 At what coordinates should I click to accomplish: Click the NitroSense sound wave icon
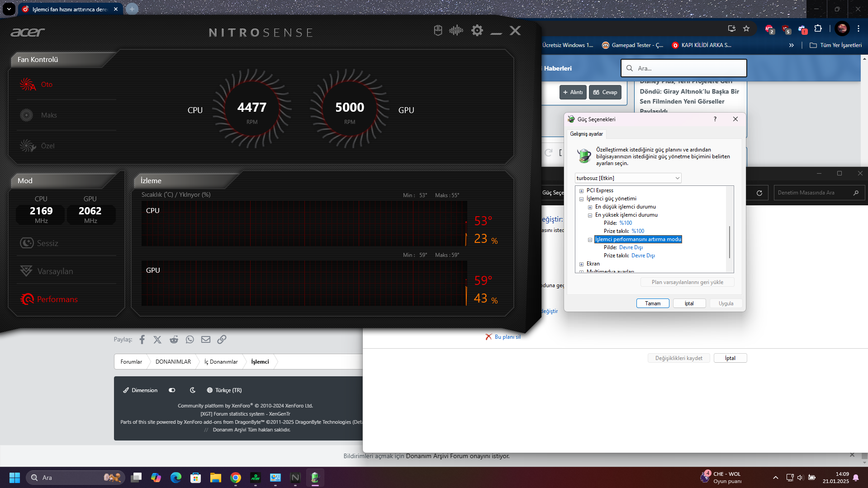456,30
